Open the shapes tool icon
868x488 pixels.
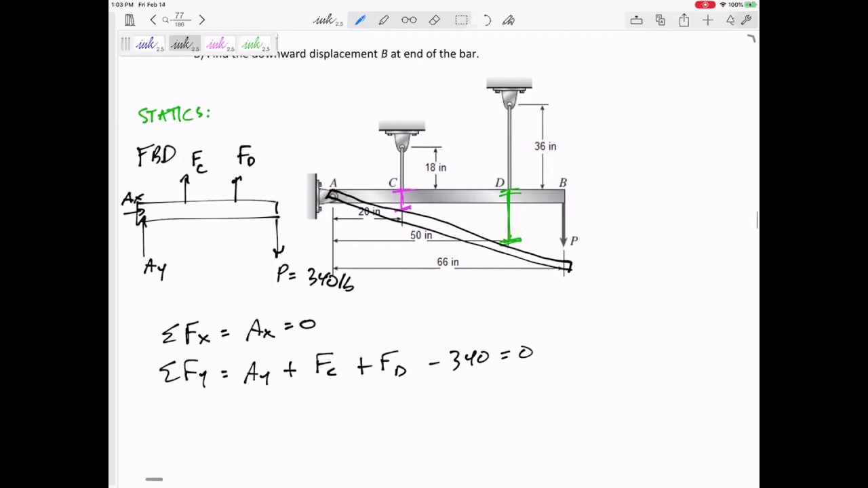click(x=730, y=20)
